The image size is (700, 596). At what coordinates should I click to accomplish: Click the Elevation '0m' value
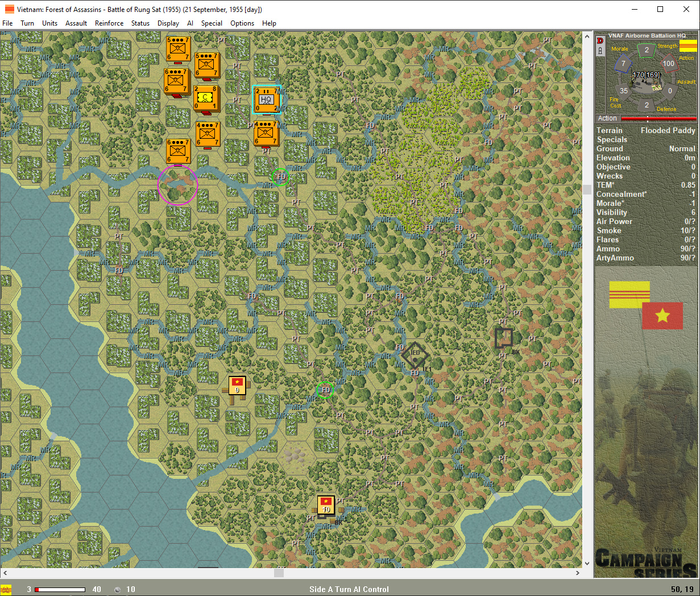(690, 158)
